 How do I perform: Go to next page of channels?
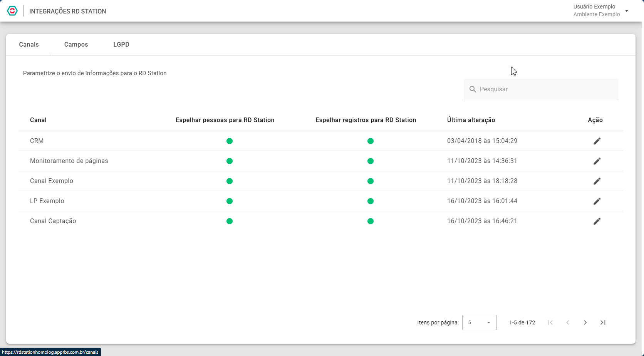tap(585, 322)
